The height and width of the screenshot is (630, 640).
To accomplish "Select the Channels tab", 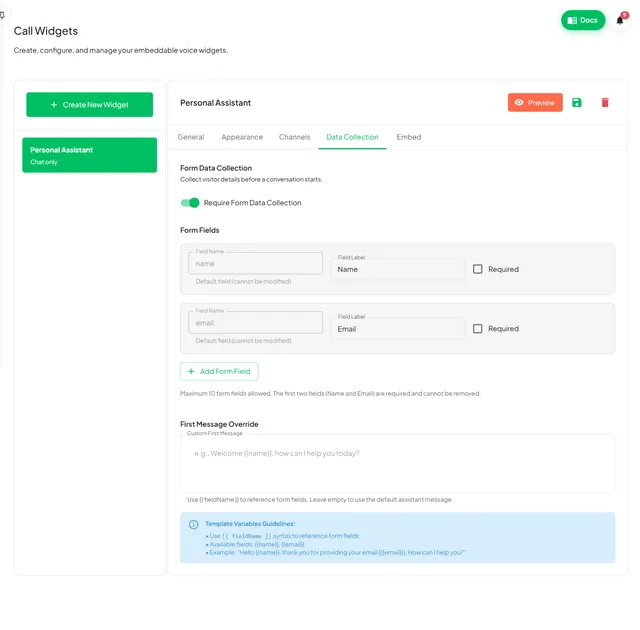I will pyautogui.click(x=294, y=137).
